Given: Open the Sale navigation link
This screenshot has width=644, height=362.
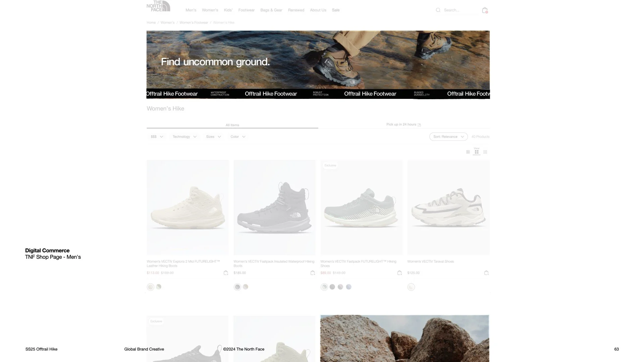Looking at the screenshot, I should pos(335,10).
